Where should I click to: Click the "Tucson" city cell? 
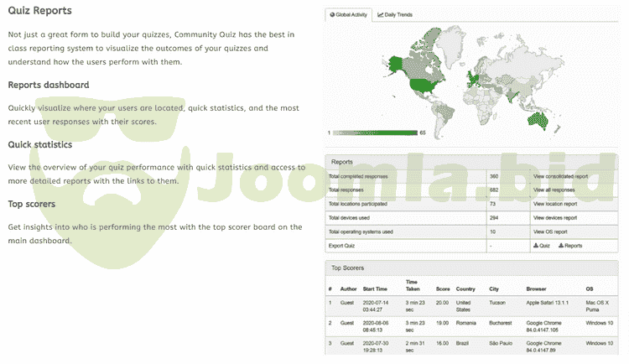(x=497, y=303)
